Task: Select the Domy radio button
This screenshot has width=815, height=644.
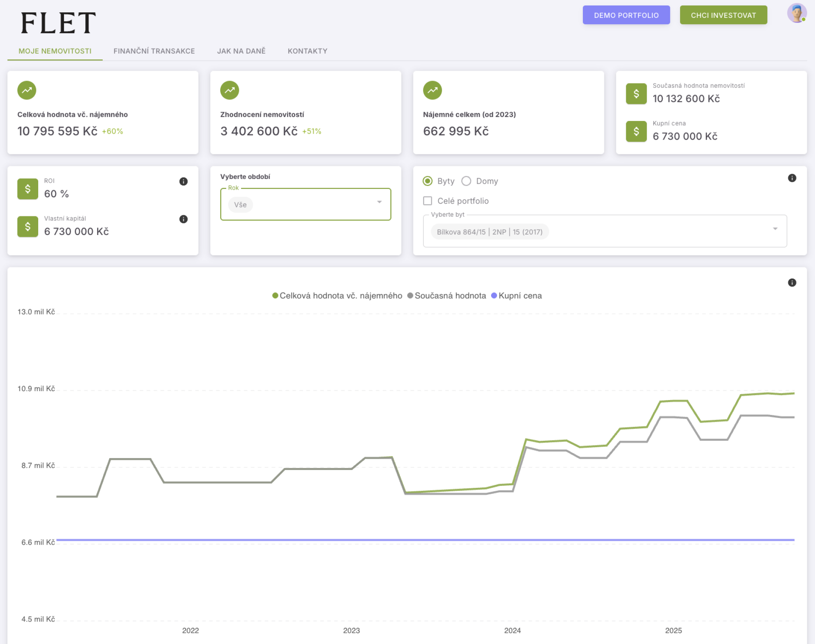Action: tap(466, 181)
